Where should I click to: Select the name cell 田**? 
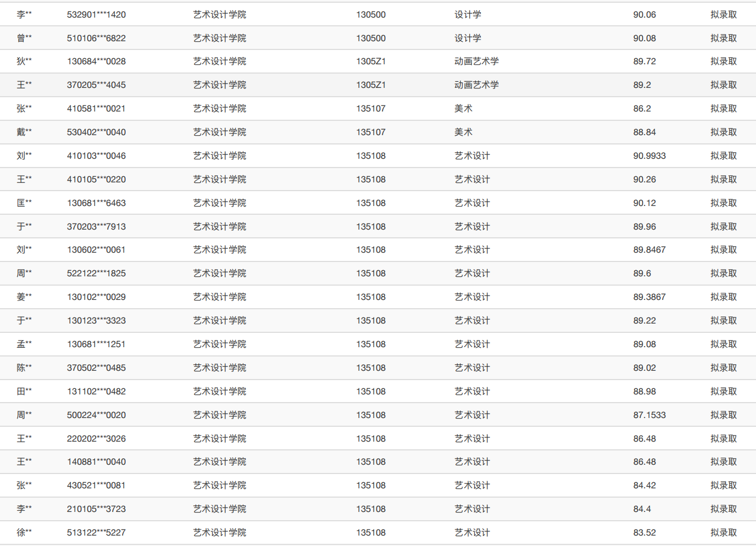point(24,392)
